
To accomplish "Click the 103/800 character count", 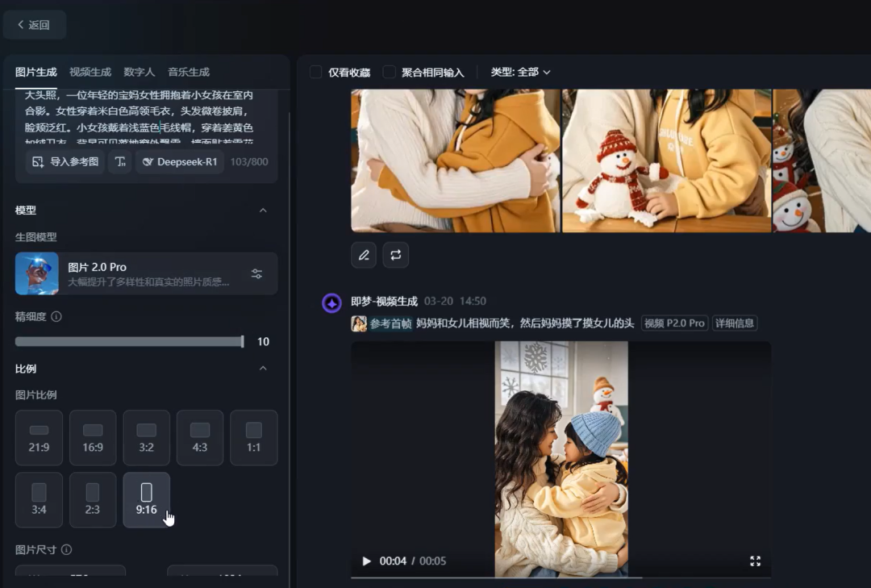I will point(249,162).
